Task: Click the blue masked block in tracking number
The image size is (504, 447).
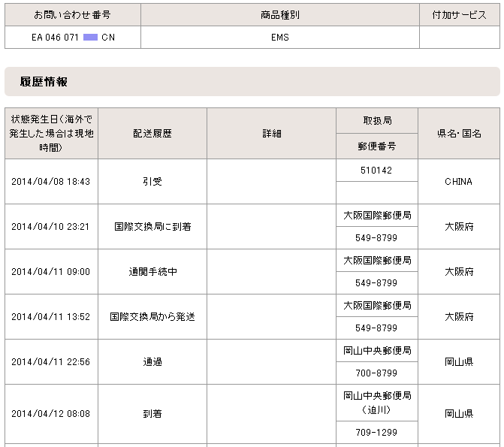Action: click(x=90, y=37)
